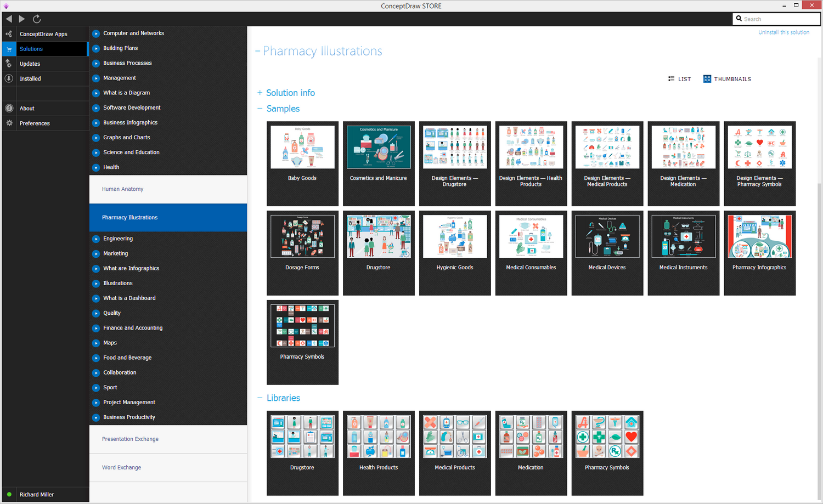This screenshot has height=504, width=823.
Task: Open the Pharmacy Infographics sample
Action: [760, 253]
